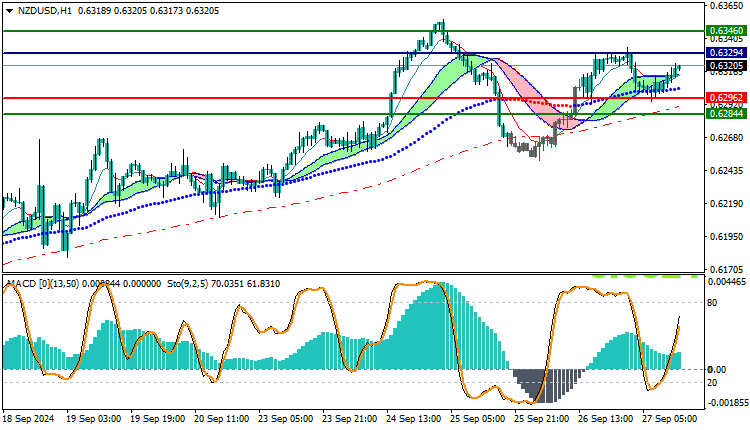
Task: Select the 0.63460 green price label
Action: click(x=727, y=31)
